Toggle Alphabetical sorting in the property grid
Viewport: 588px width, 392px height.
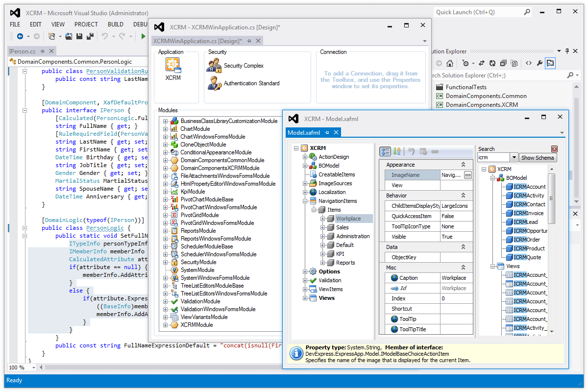(397, 151)
